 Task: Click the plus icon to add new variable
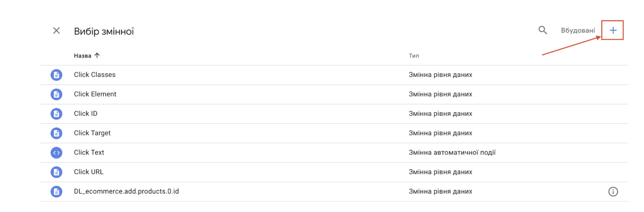pos(613,30)
